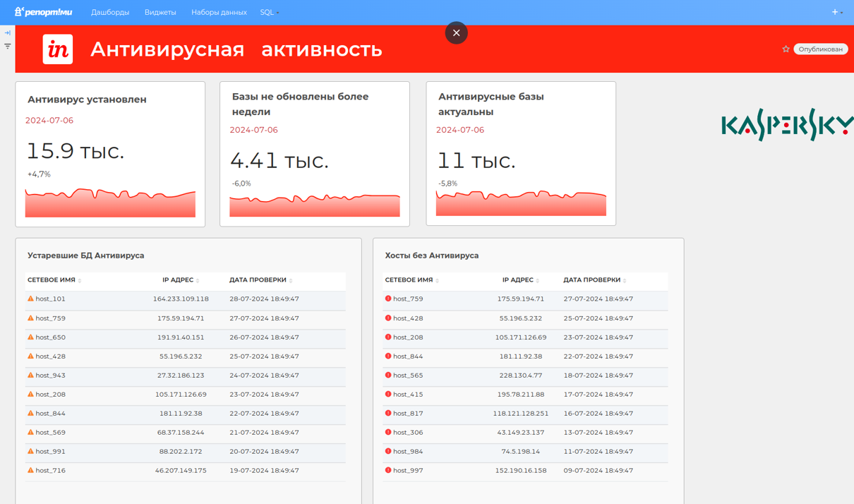Click the 4.41 тыс. value
The width and height of the screenshot is (854, 504).
(279, 161)
